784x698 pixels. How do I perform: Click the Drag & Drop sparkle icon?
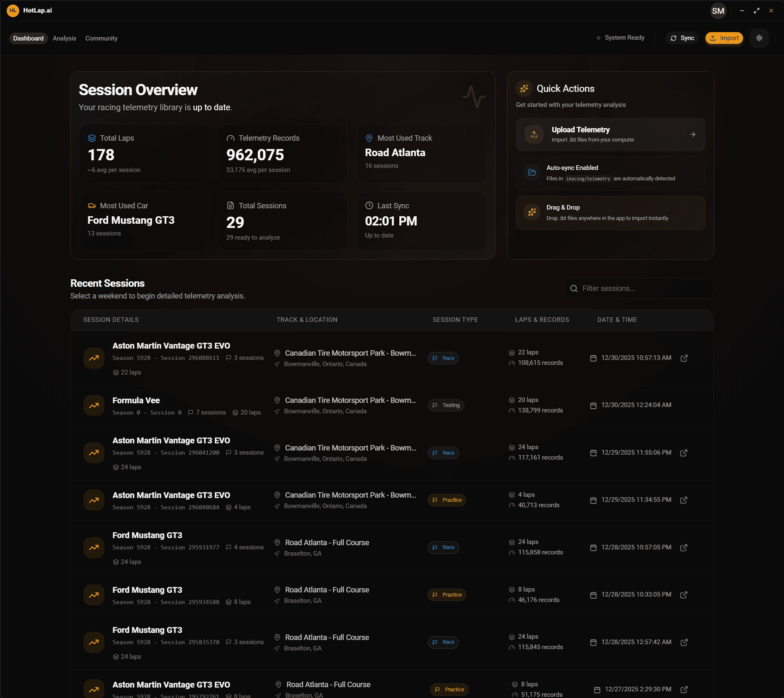coord(532,212)
